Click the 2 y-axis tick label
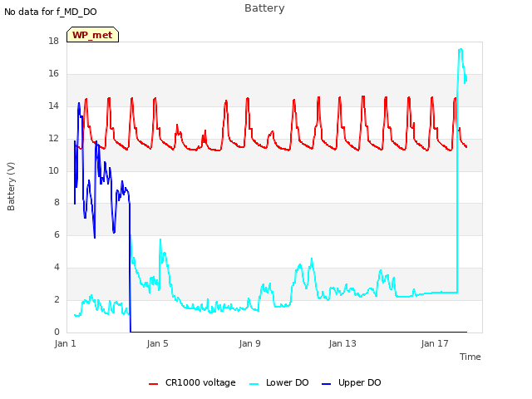The width and height of the screenshot is (532, 399). pyautogui.click(x=57, y=299)
